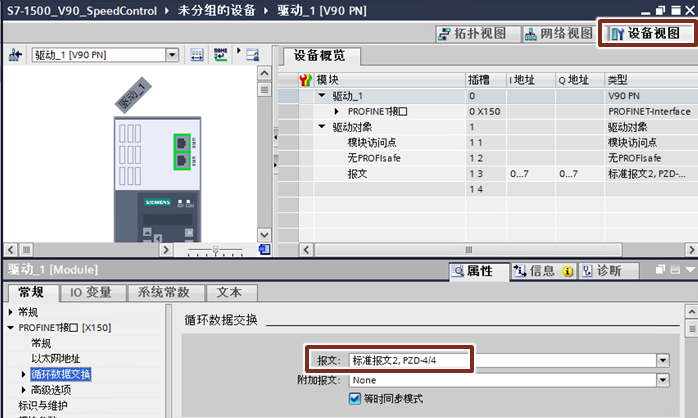The height and width of the screenshot is (418, 698).
Task: Click the I 地址 column header
Action: pos(531,80)
